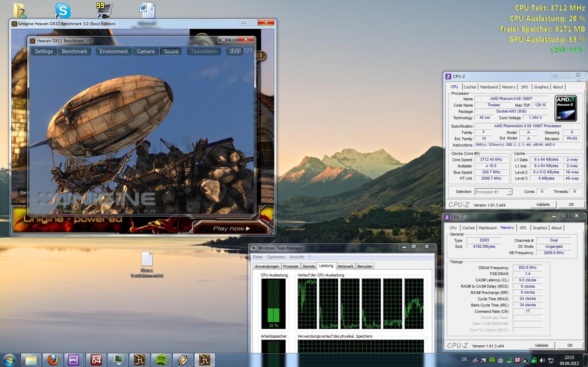Select the Neues Textdokument.txt desktop file
The height and width of the screenshot is (367, 588).
147,264
